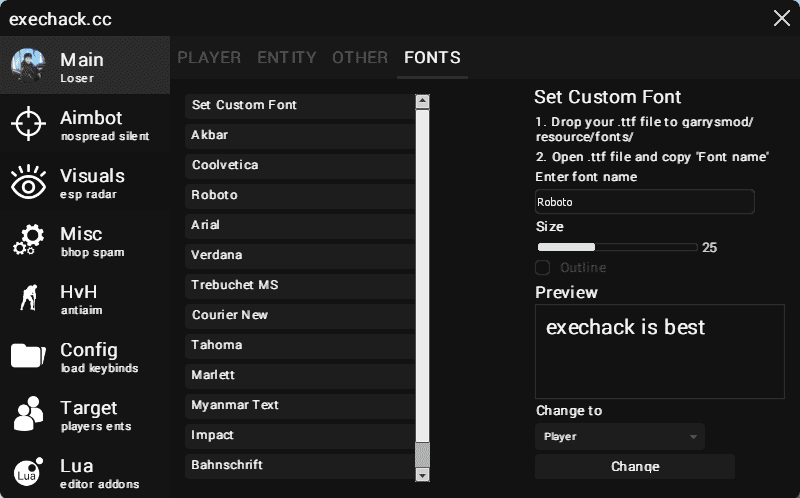Select Coolvetica from the font list
800x498 pixels.
pyautogui.click(x=299, y=165)
